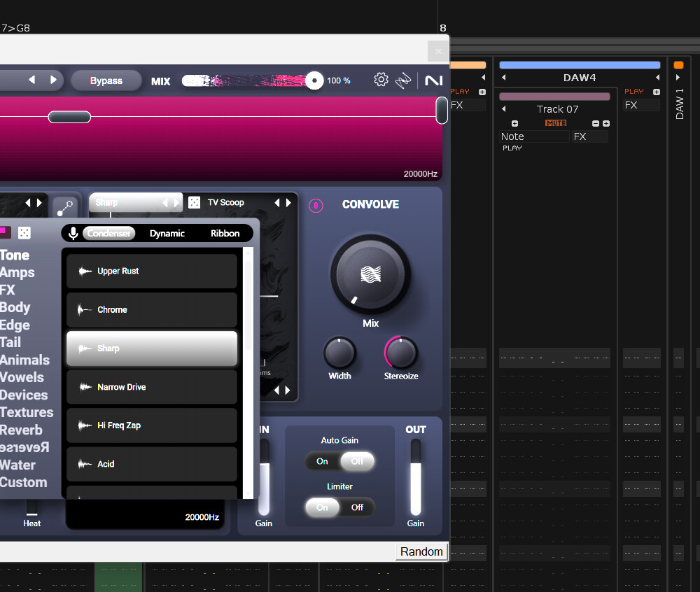Click right arrow beside routing link icon
Image resolution: width=700 pixels, height=592 pixels.
point(39,203)
